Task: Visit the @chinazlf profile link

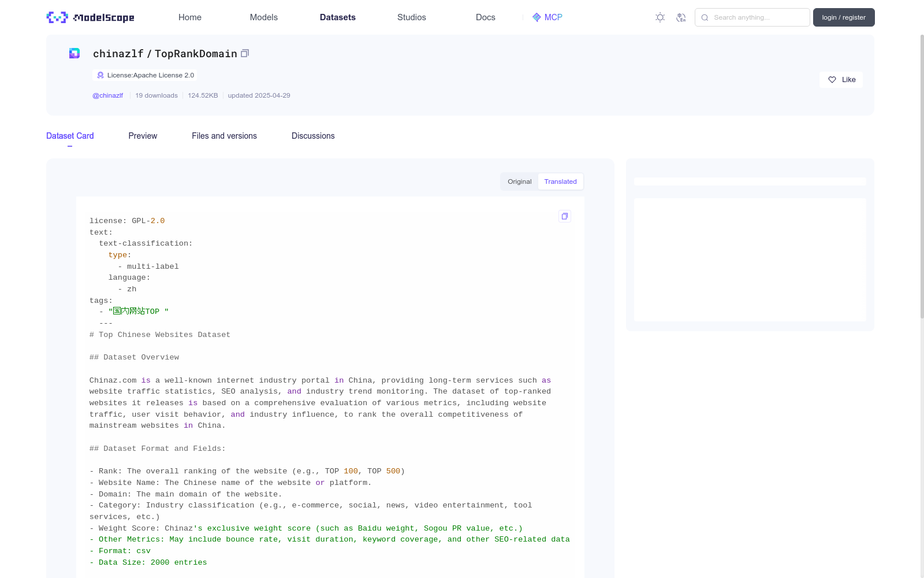Action: [108, 95]
